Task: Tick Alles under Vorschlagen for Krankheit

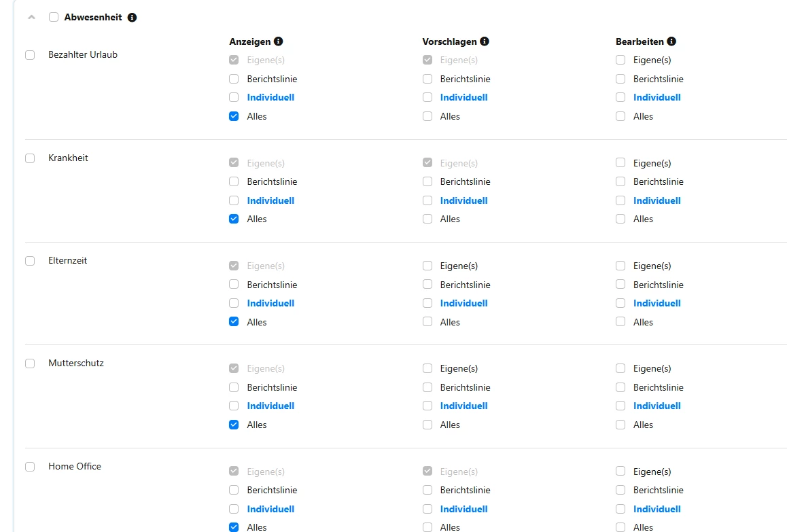Action: click(427, 219)
